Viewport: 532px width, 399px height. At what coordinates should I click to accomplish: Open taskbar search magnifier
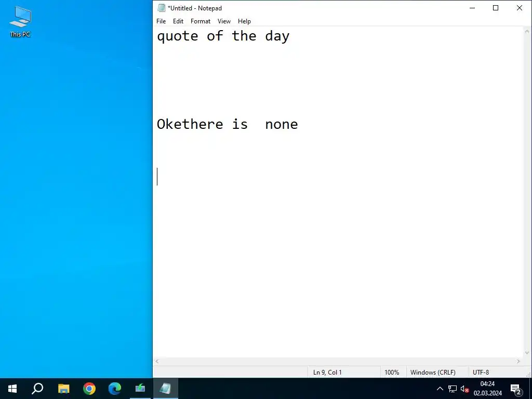[37, 389]
